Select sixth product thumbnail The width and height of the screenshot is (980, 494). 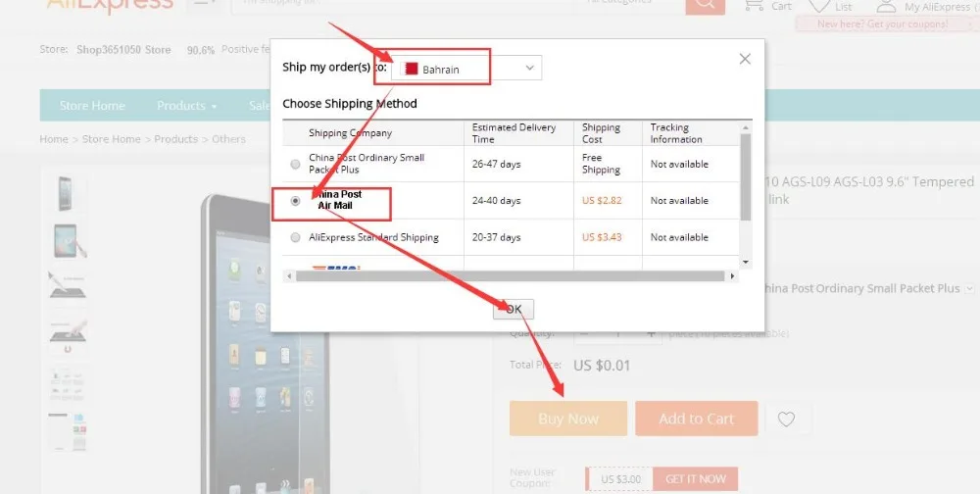[68, 431]
